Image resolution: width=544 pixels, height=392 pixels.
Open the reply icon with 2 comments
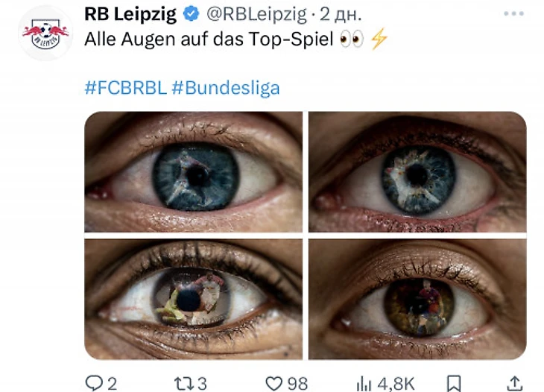(x=94, y=383)
